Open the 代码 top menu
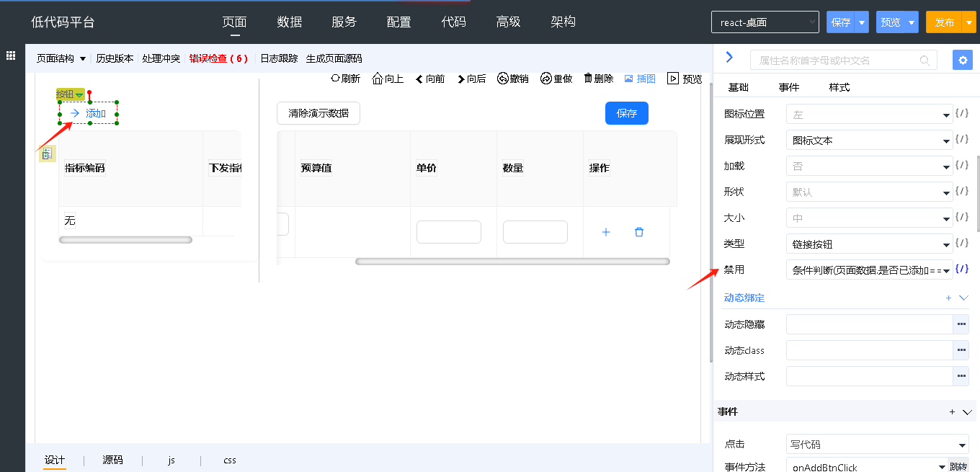 click(454, 22)
